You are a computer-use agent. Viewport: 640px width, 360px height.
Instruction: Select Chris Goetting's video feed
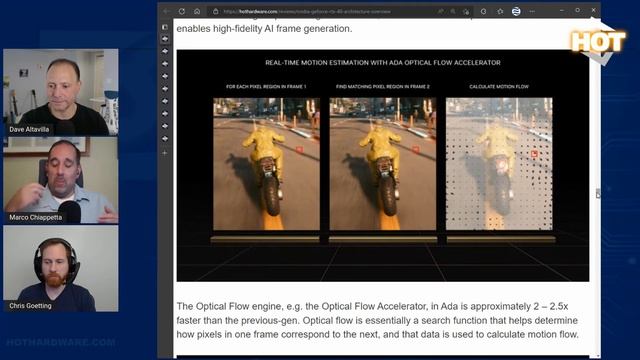point(61,269)
